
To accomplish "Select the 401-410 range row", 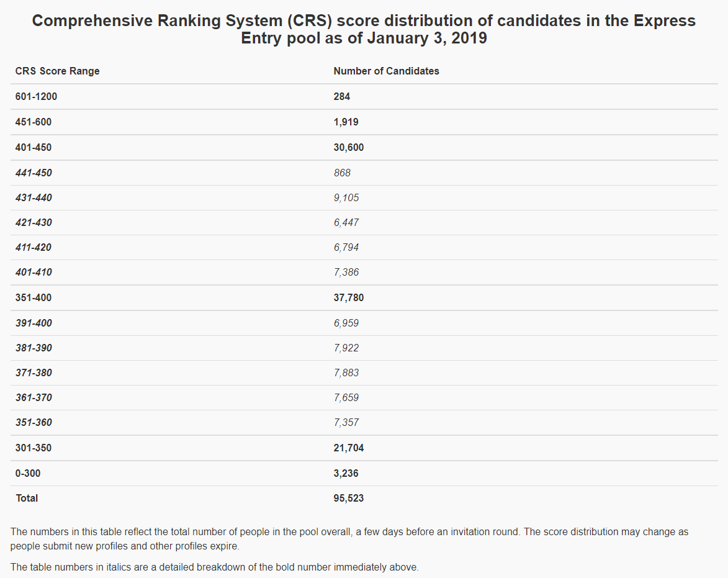I will [364, 273].
